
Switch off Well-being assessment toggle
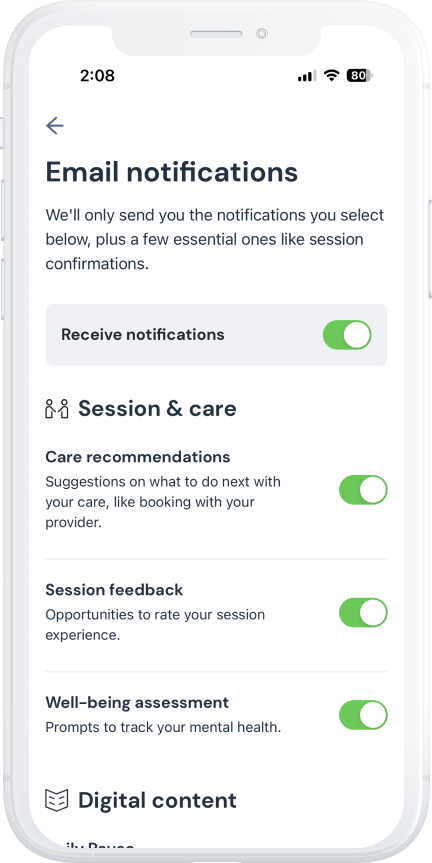(363, 715)
